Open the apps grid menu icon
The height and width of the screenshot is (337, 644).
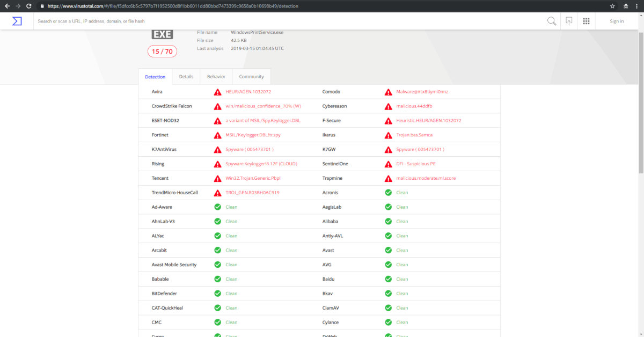pos(586,21)
